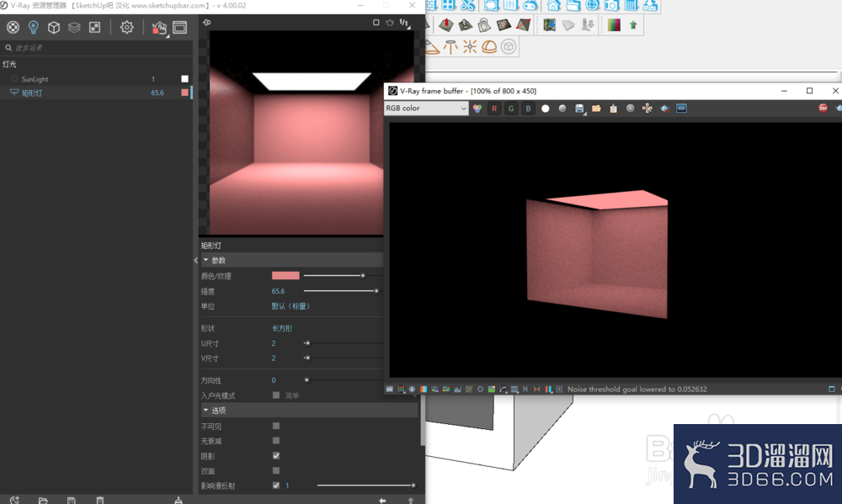
Task: Click the preview teapot render icon
Action: (x=390, y=23)
